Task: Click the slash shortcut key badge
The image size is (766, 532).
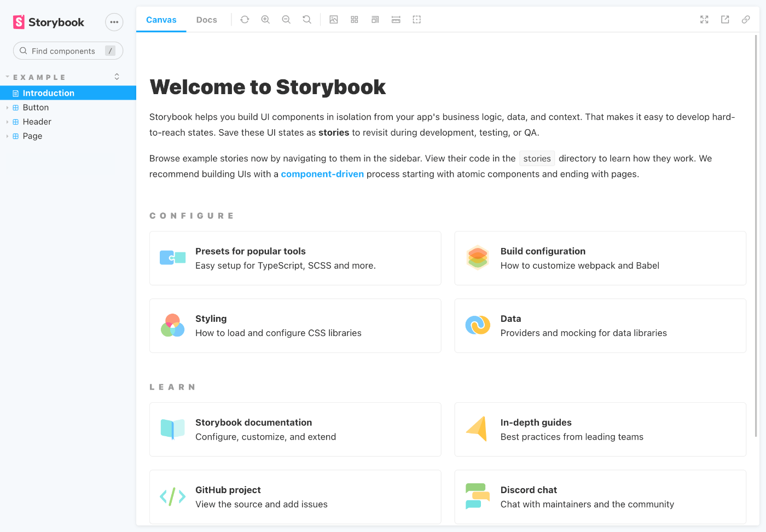Action: tap(110, 51)
